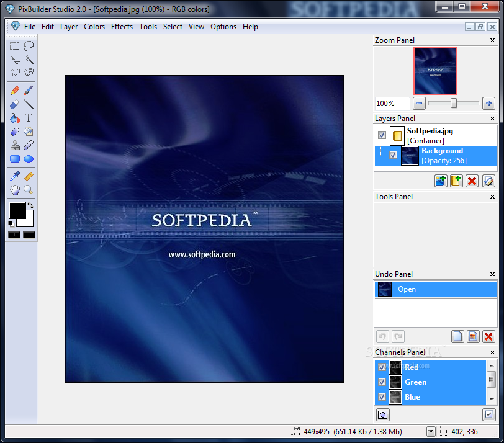Open the Help menu
The height and width of the screenshot is (443, 504).
click(250, 27)
